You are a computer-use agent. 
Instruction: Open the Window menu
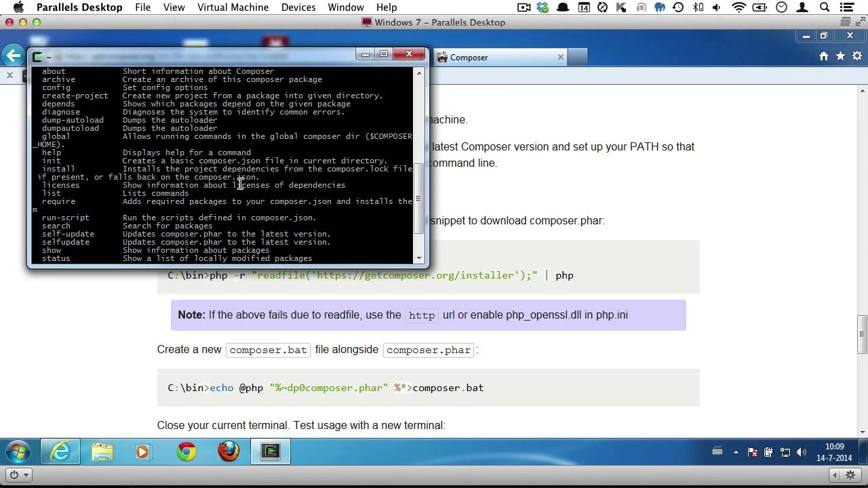point(346,7)
